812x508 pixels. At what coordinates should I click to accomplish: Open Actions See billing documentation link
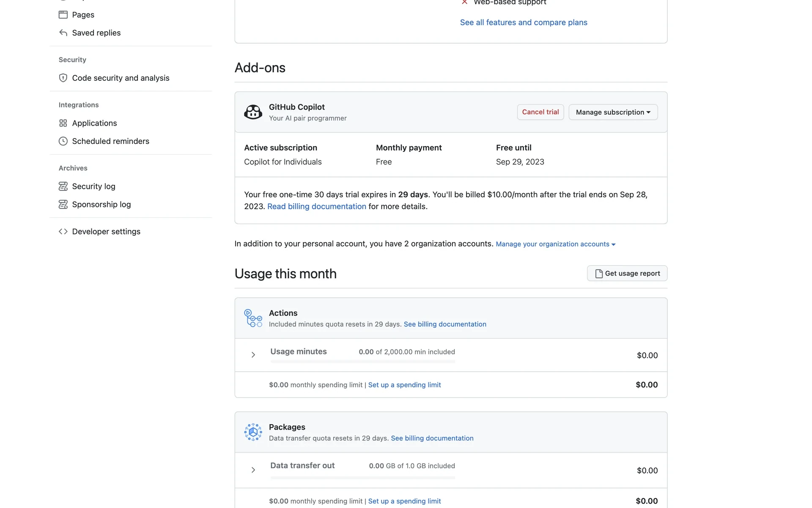(445, 324)
